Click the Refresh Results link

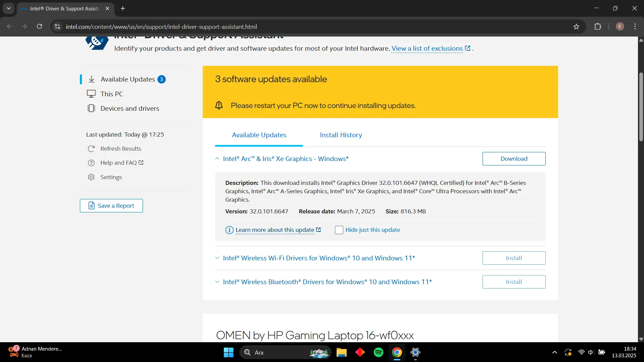[121, 149]
